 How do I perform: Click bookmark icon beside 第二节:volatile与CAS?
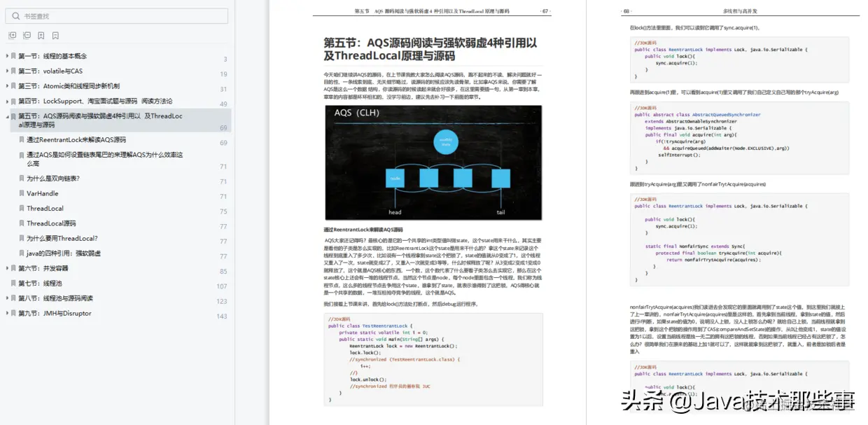click(x=13, y=71)
